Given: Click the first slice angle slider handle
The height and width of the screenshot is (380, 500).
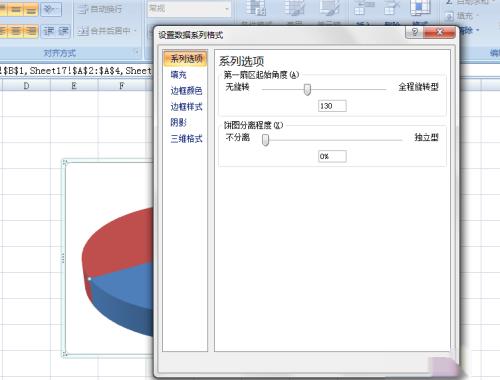Looking at the screenshot, I should (x=307, y=89).
